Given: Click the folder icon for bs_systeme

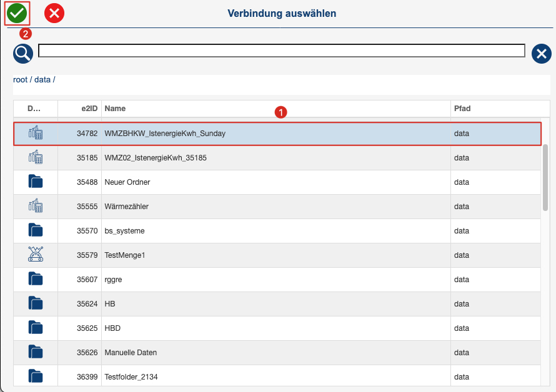Looking at the screenshot, I should pos(36,230).
